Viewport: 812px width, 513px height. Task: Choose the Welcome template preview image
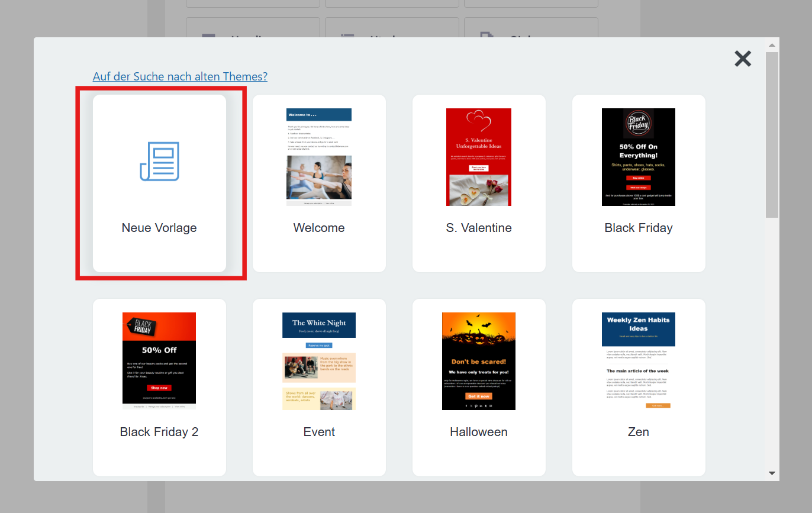[319, 157]
